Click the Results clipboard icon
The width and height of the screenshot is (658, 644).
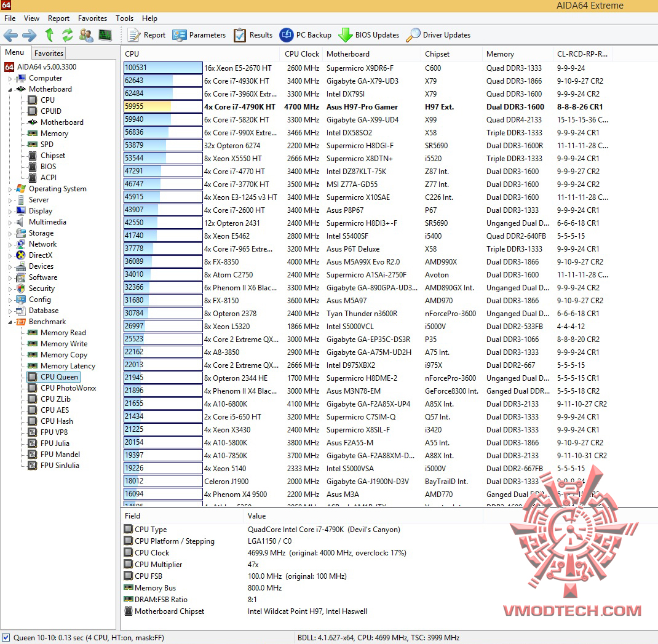(x=240, y=35)
